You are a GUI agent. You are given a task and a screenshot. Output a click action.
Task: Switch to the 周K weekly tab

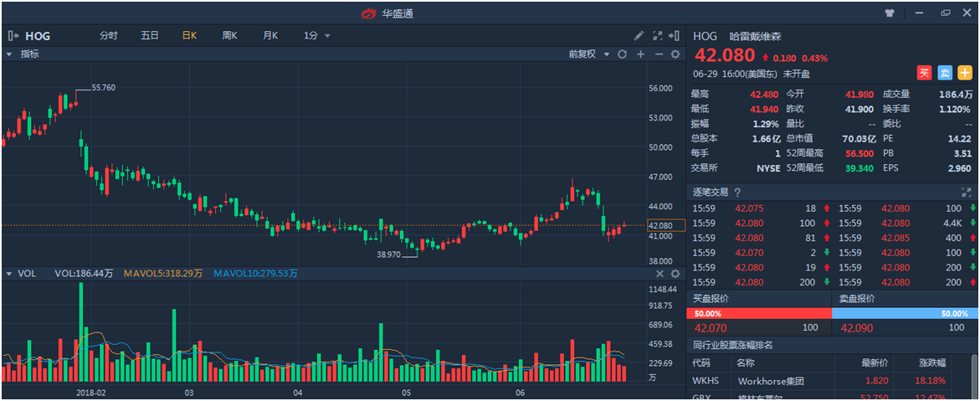229,36
